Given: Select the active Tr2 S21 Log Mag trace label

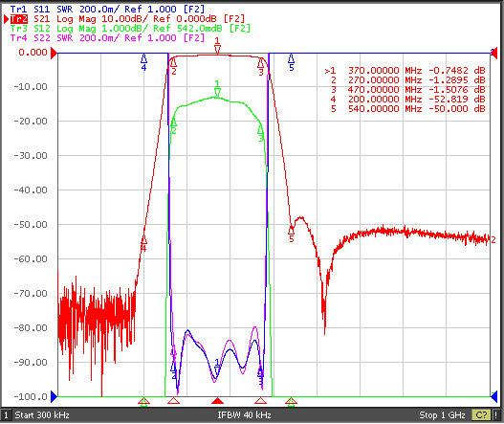Looking at the screenshot, I should click(127, 18).
